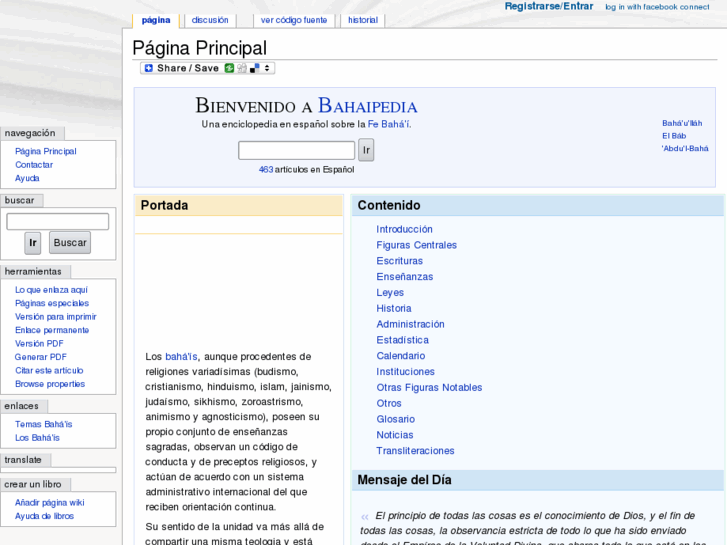Go to Página Principal in navegación
The height and width of the screenshot is (545, 727).
[x=45, y=151]
